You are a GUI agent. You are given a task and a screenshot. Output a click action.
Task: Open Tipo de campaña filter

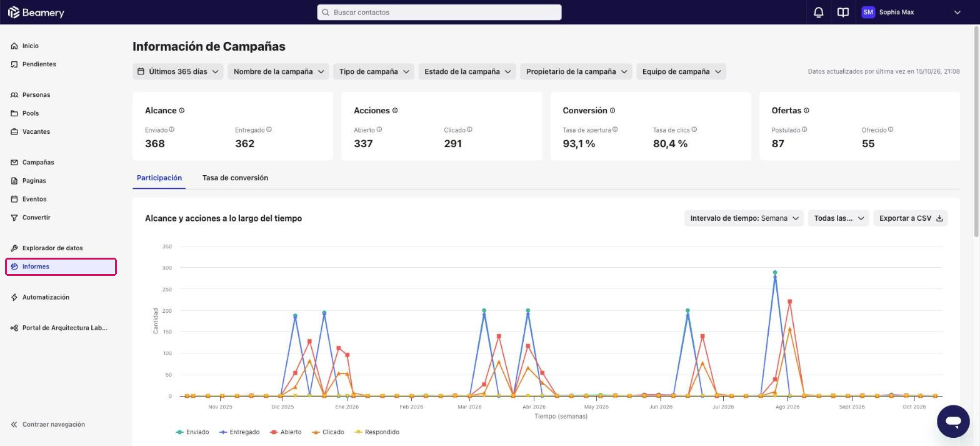pos(374,71)
